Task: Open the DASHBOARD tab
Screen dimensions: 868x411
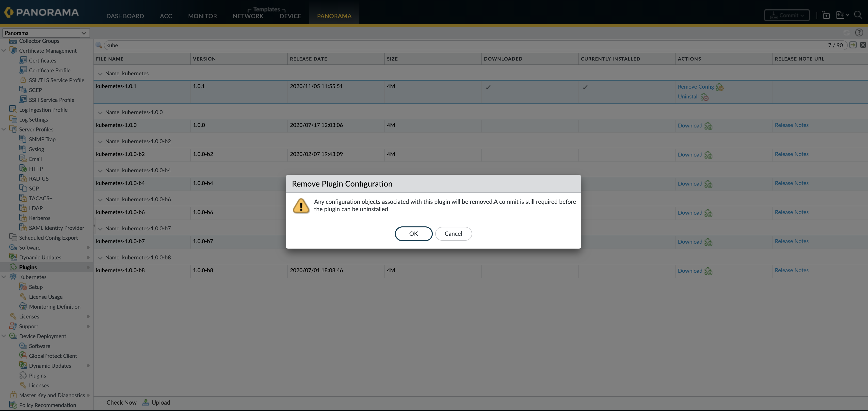Action: click(x=125, y=16)
